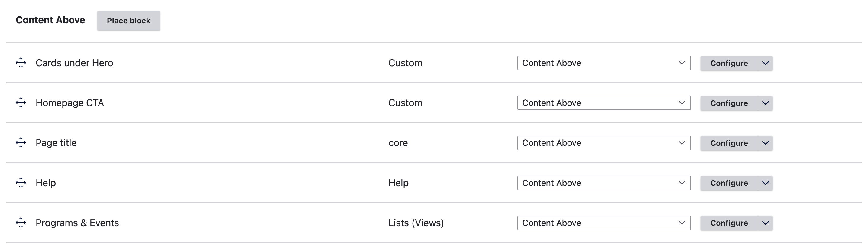Viewport: 868px width, 251px height.
Task: Click drag handle for Cards under Hero
Action: click(21, 63)
